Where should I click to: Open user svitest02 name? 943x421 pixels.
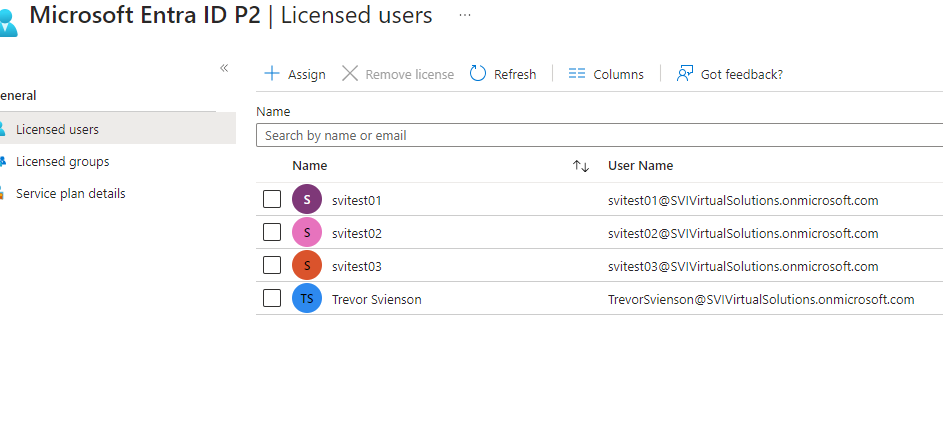tap(357, 233)
